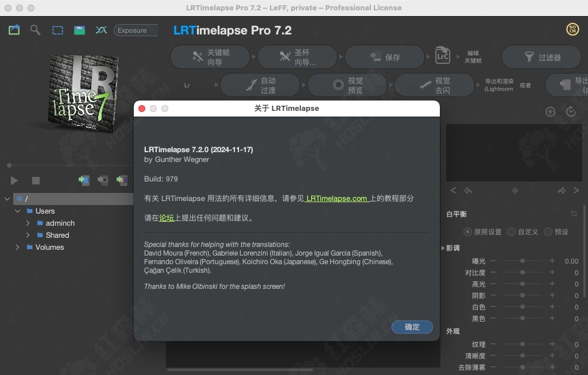
Task: Open the 关键帧向导 keyframes wizard
Action: tap(210, 57)
